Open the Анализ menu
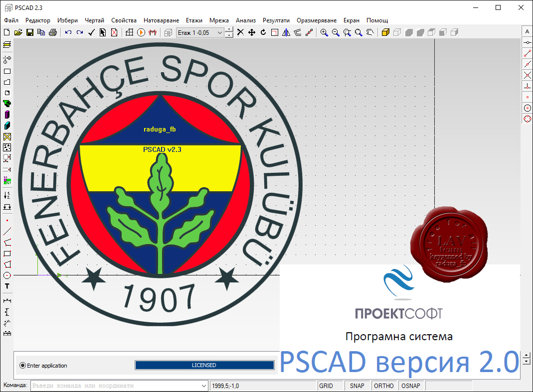 [246, 20]
